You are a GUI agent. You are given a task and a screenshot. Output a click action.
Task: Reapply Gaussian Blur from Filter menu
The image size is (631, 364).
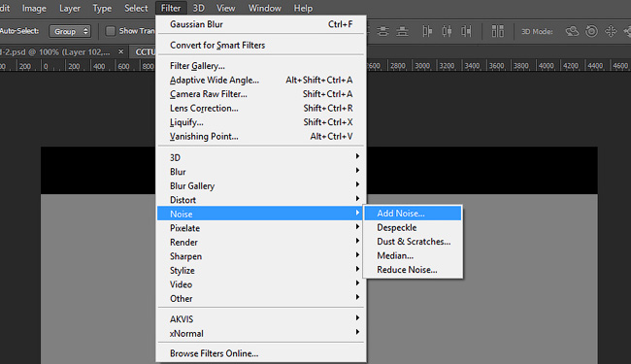[261, 24]
